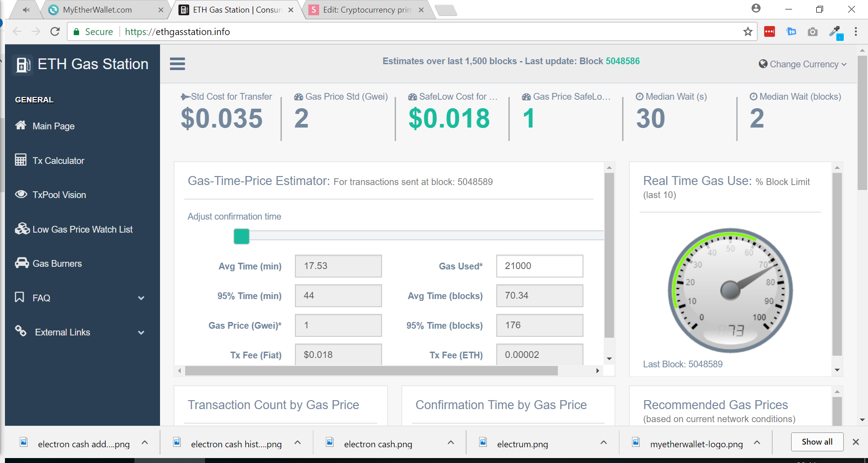Expand the External Links submenu chevron

[141, 332]
